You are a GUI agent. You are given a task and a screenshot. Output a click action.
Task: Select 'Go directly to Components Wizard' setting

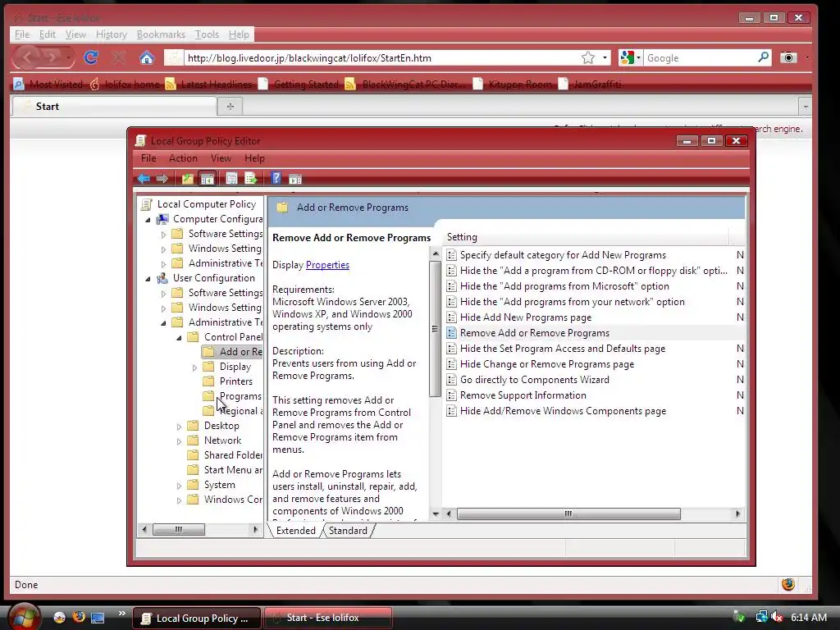(x=534, y=380)
